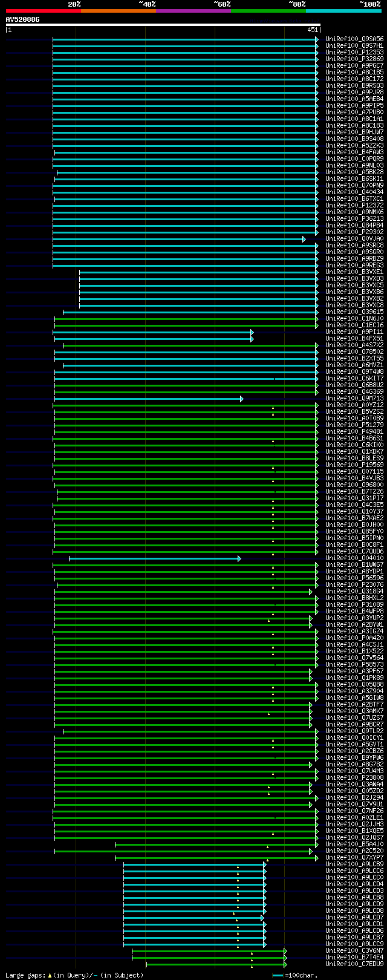The width and height of the screenshot is (387, 980).
Task: Click the UniRef100_B0JH00 label
Action: 354,524
